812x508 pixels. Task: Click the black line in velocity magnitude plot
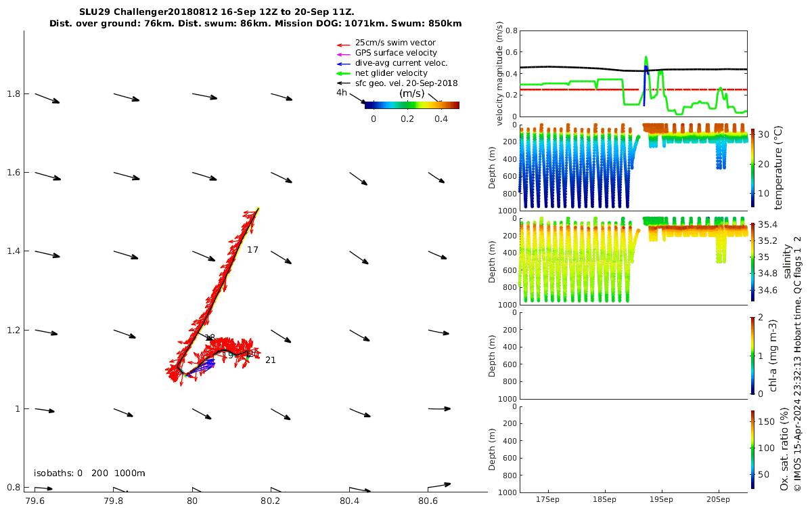(x=633, y=69)
